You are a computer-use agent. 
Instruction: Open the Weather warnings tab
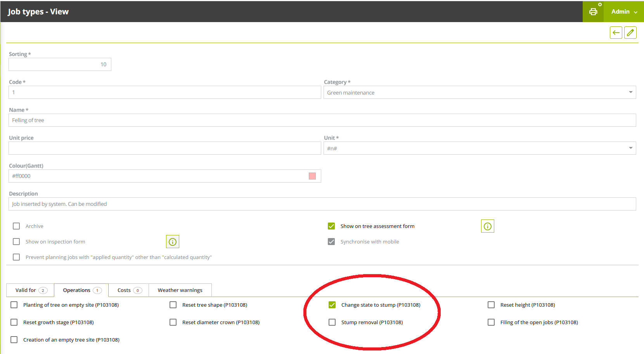click(180, 290)
